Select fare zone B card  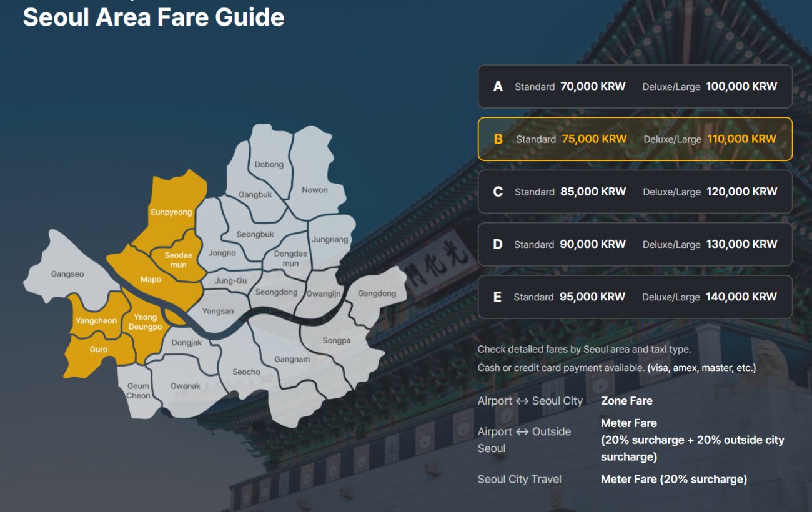635,139
